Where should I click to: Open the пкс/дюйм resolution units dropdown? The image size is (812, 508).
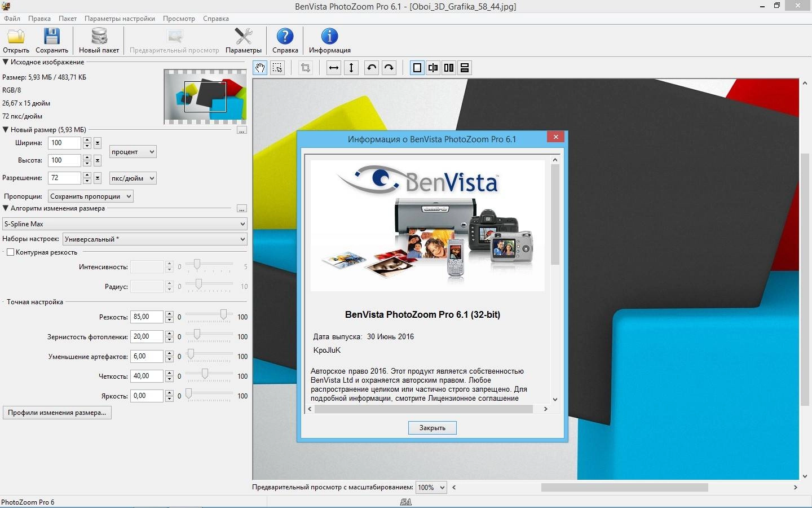133,178
